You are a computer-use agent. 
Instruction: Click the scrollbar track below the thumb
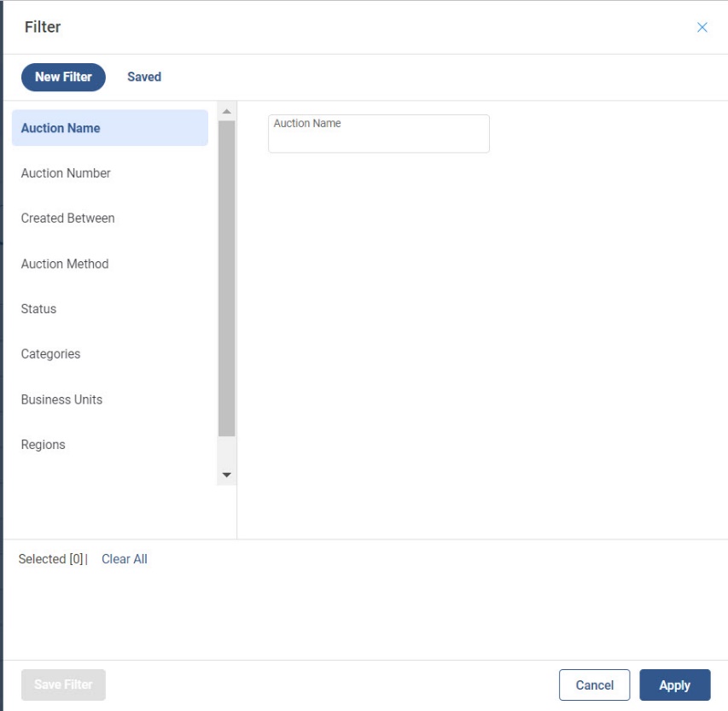click(x=226, y=451)
